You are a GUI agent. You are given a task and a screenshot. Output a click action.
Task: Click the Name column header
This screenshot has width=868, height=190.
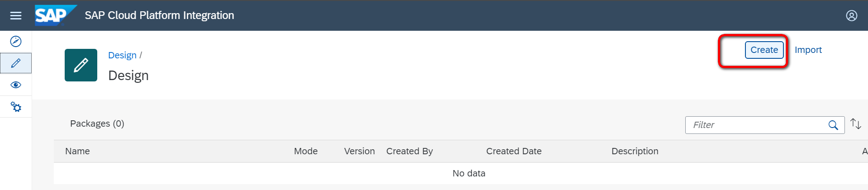(x=77, y=152)
